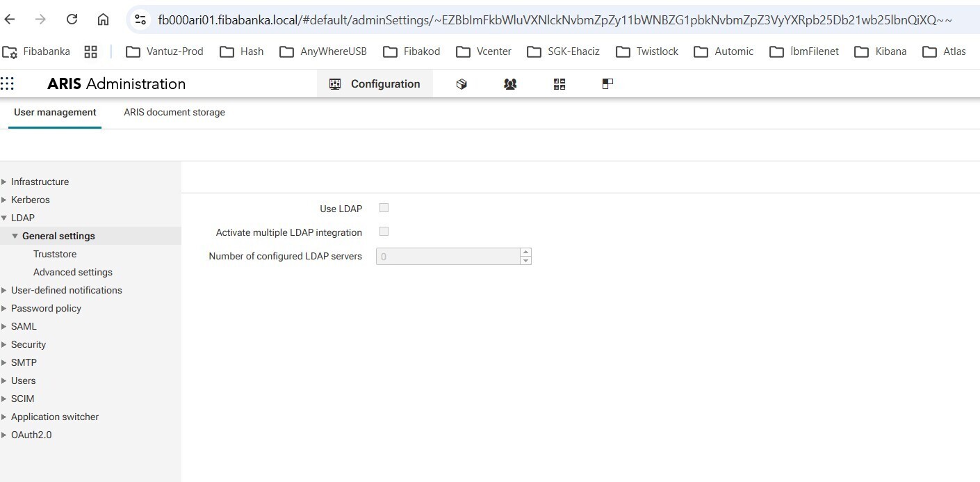Switch to ARIS document storage tab
980x482 pixels.
click(x=174, y=112)
